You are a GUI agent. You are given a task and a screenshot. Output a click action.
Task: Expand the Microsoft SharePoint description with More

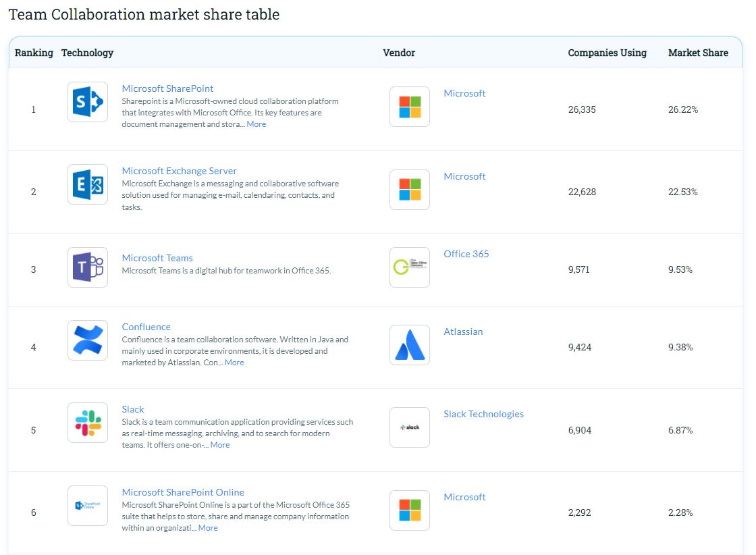(256, 124)
